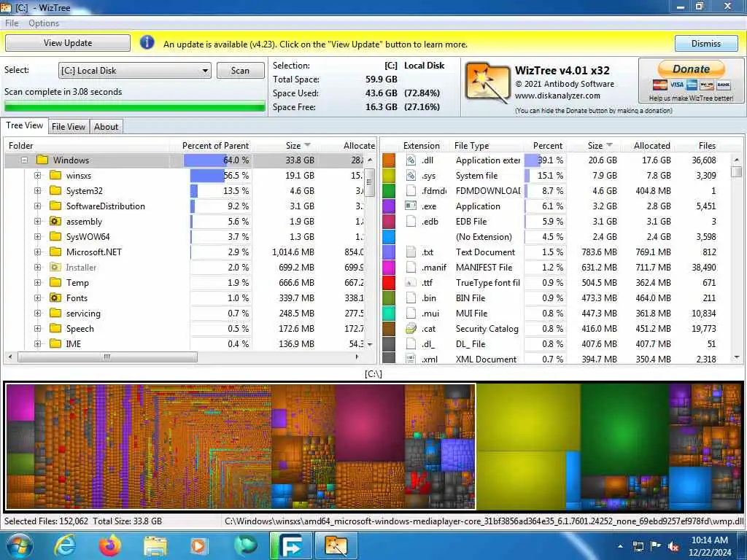
Task: Sort by Percent of Parent header
Action: click(x=215, y=146)
